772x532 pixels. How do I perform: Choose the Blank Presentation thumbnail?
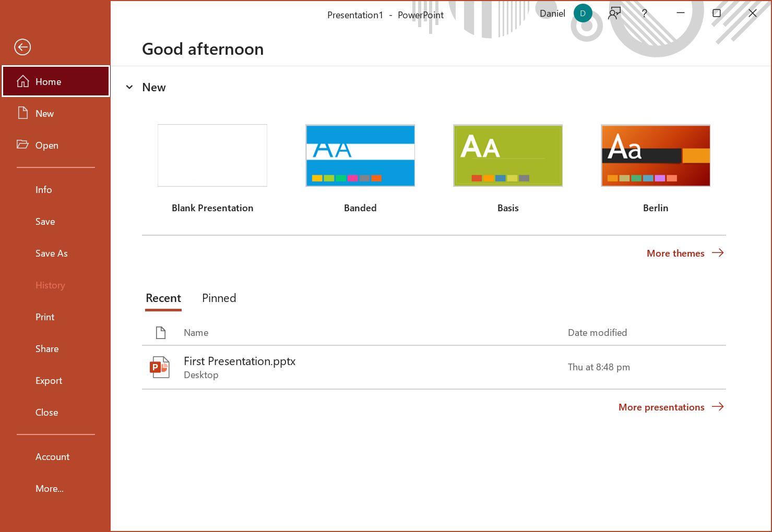click(x=212, y=155)
